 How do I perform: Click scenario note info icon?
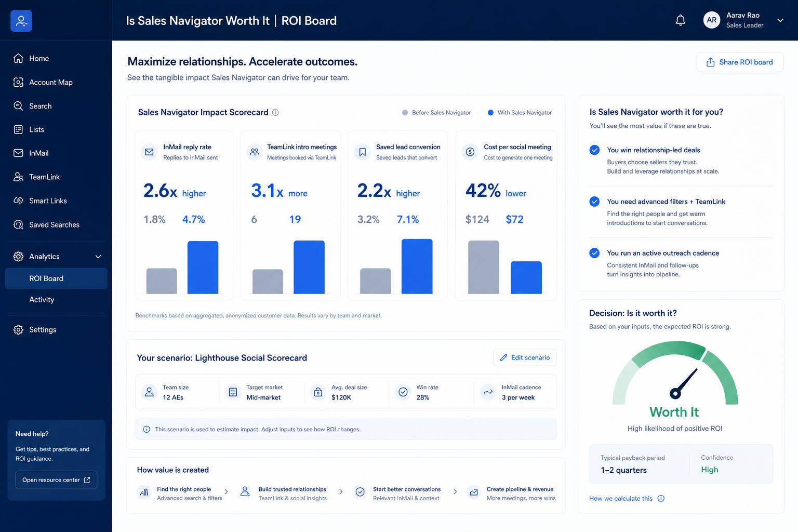click(147, 430)
